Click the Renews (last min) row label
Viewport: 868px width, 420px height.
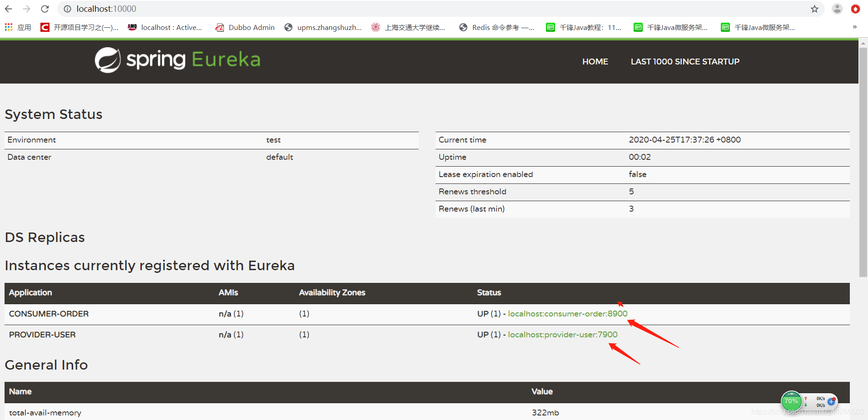click(x=471, y=209)
